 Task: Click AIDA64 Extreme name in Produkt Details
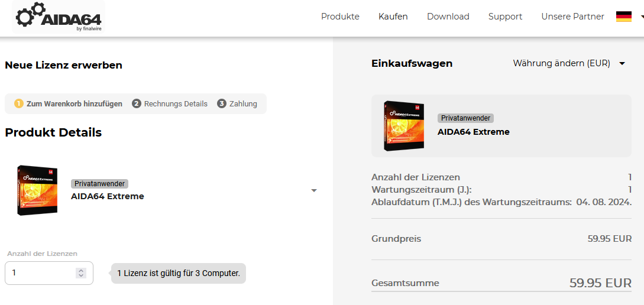(x=108, y=196)
